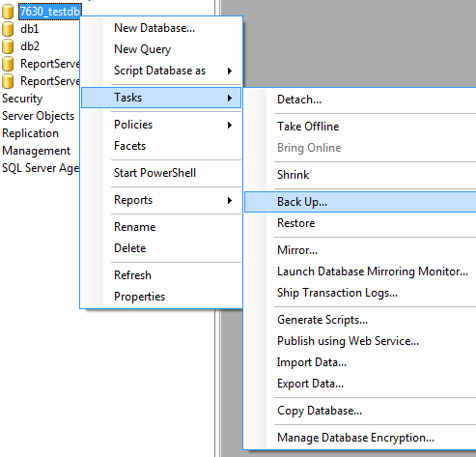
Task: Click the db2 database cylinder icon
Action: (x=8, y=46)
